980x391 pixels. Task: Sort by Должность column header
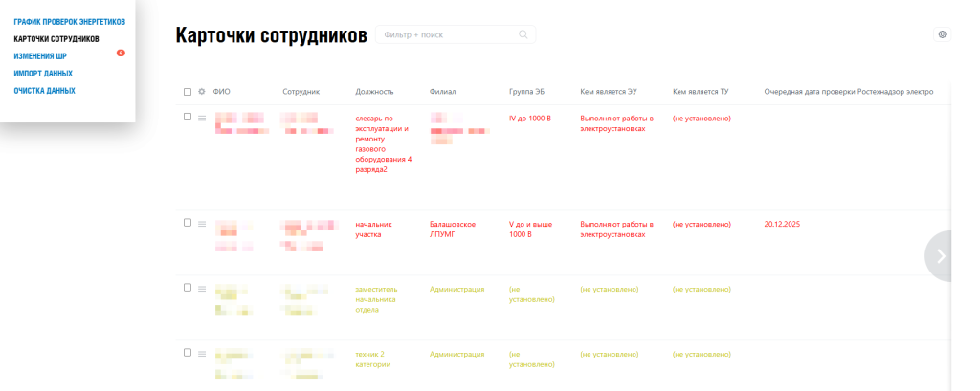point(374,92)
